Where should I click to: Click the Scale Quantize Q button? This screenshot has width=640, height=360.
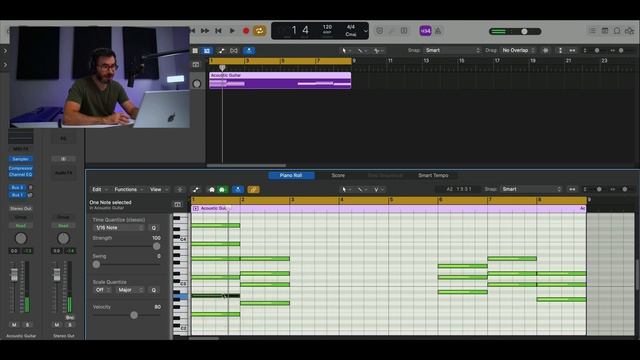[153, 290]
